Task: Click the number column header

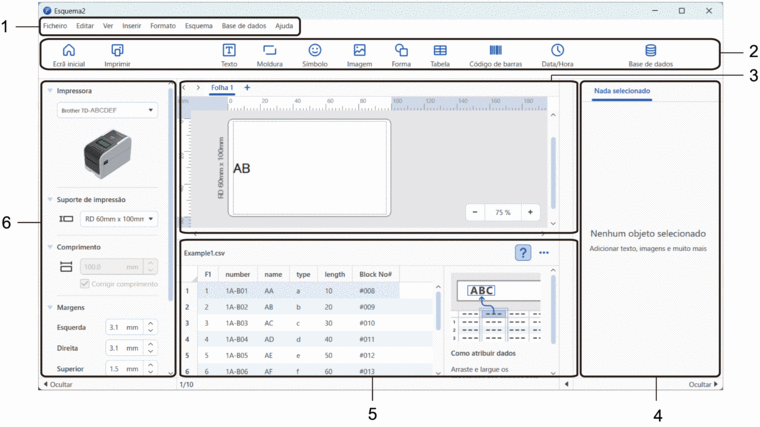Action: coord(238,274)
